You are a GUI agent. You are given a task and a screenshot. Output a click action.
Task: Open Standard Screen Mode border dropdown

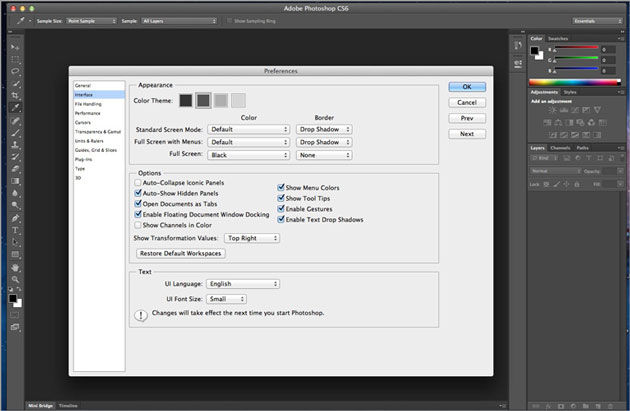[324, 129]
